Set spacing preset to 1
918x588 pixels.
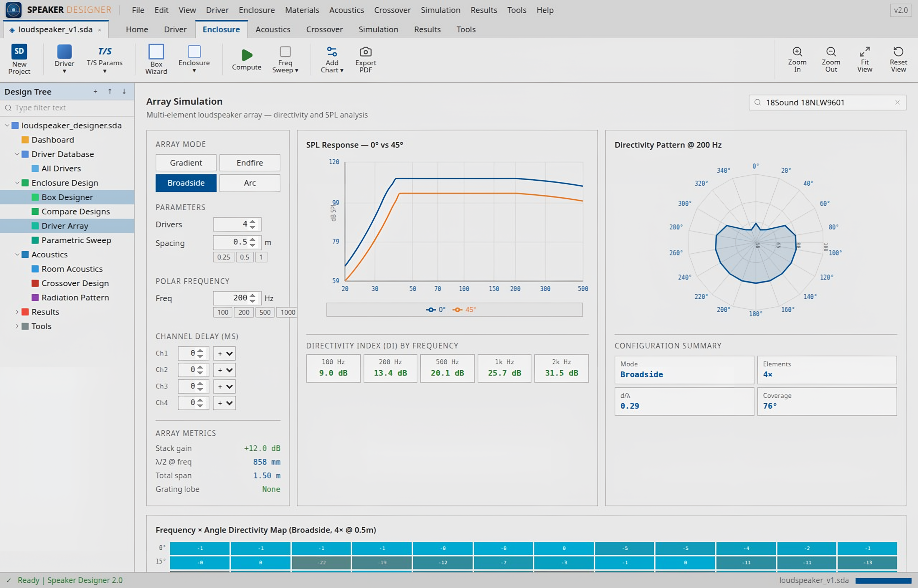click(261, 257)
